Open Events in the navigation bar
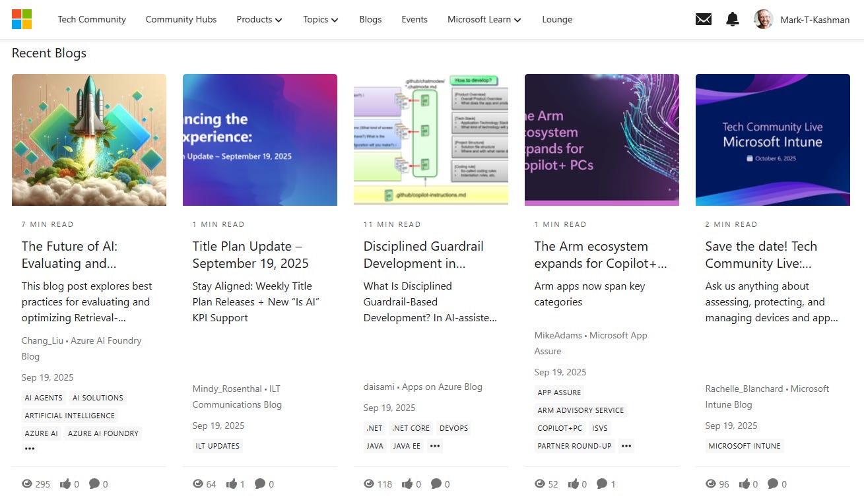864x504 pixels. [x=415, y=19]
